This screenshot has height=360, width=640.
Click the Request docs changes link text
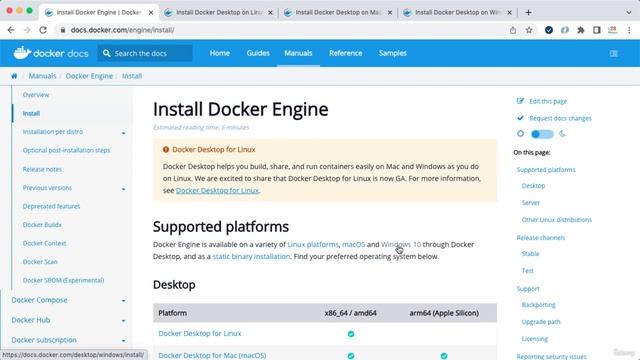(560, 118)
